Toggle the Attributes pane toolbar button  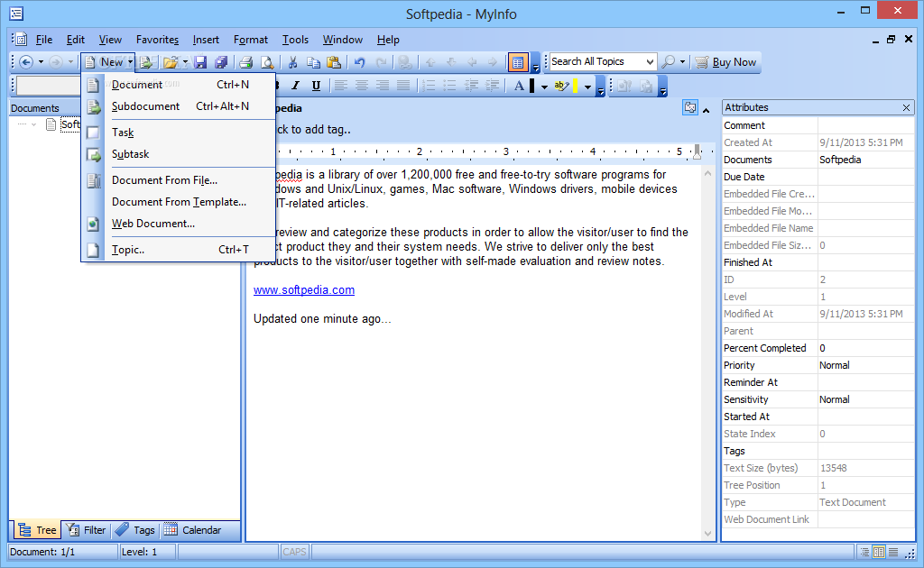click(517, 62)
